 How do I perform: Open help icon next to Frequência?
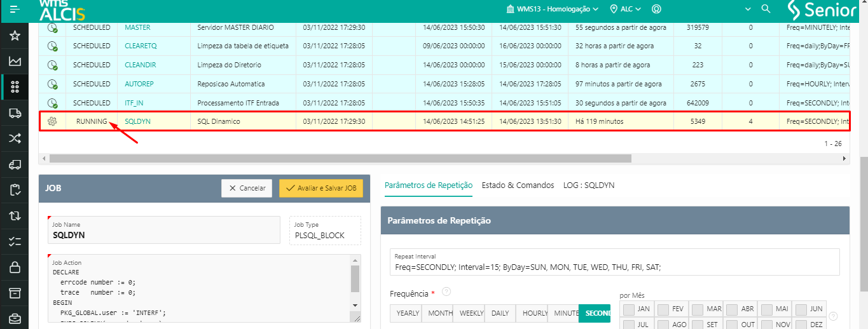point(446,292)
